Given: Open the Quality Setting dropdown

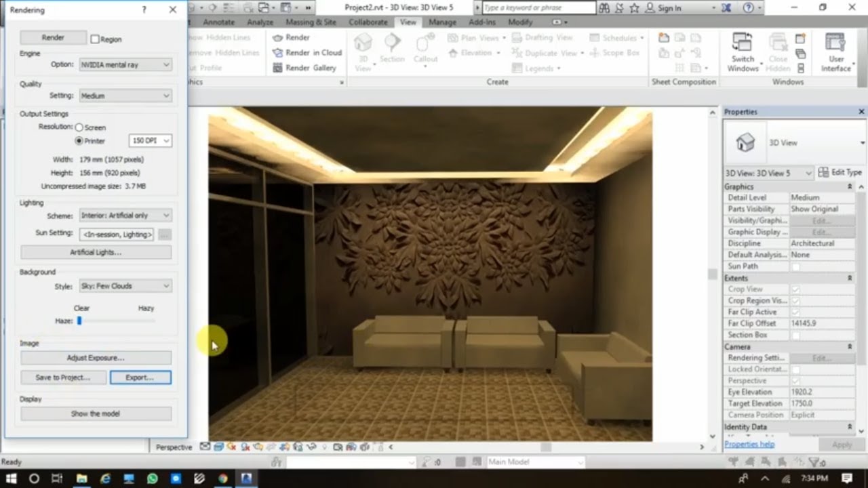Looking at the screenshot, I should click(125, 96).
